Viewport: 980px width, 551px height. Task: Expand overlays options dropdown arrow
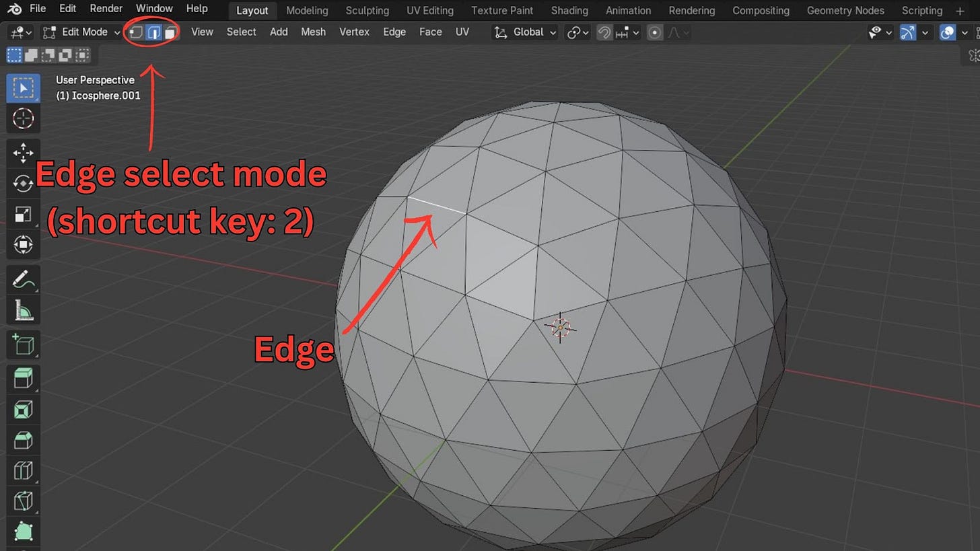click(965, 32)
